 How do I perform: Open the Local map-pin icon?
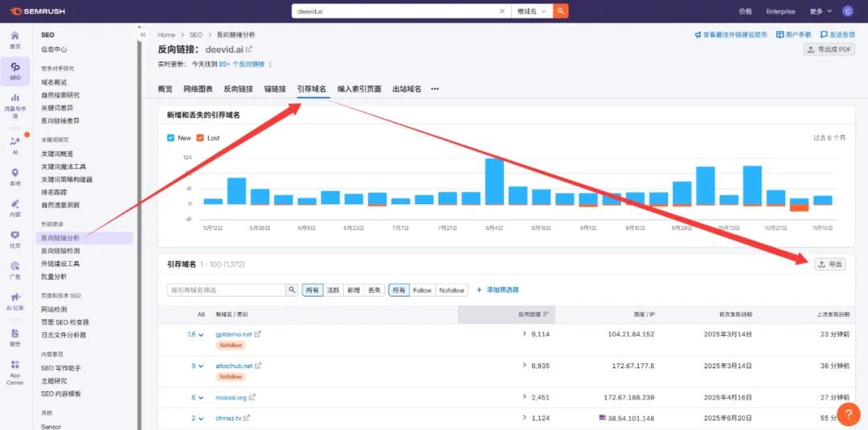15,173
